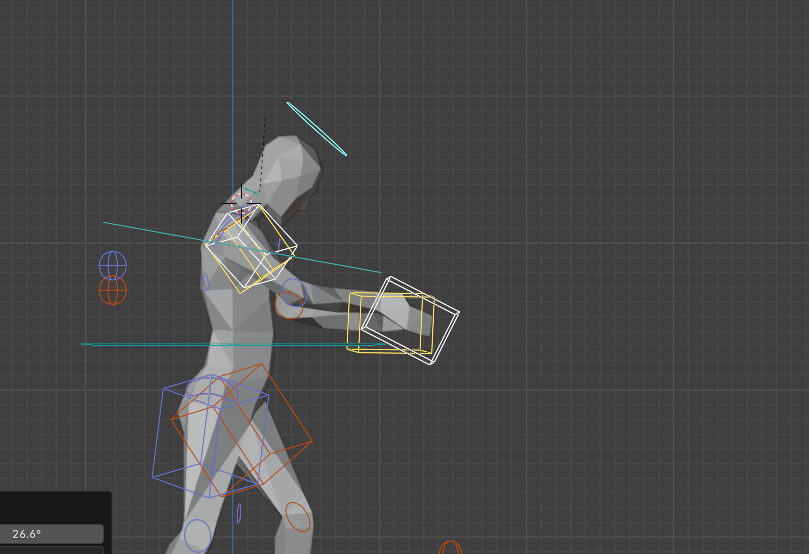Click the 3D cursor at the neck

(241, 204)
